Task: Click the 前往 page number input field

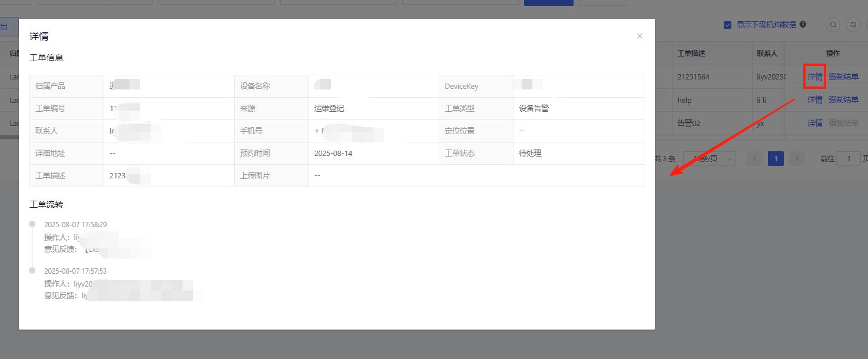Action: pyautogui.click(x=849, y=158)
